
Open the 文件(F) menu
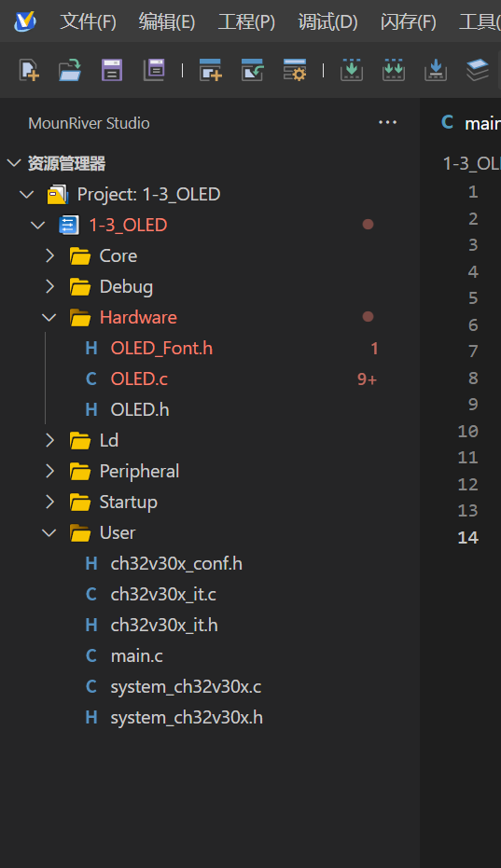point(88,22)
